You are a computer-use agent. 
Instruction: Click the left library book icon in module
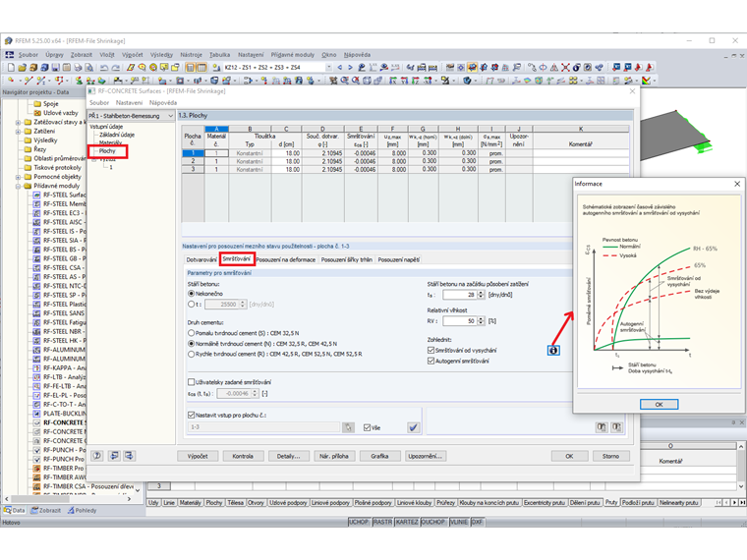[602, 426]
